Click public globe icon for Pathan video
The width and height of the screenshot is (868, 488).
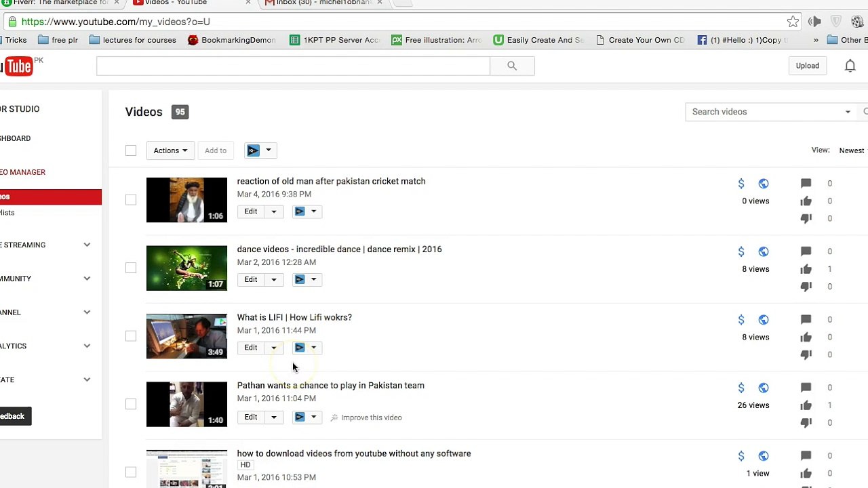[764, 388]
